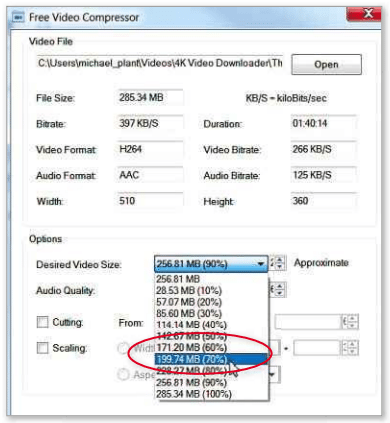The height and width of the screenshot is (423, 390).
Task: Click the Audio Format value AAC
Action: click(150, 175)
